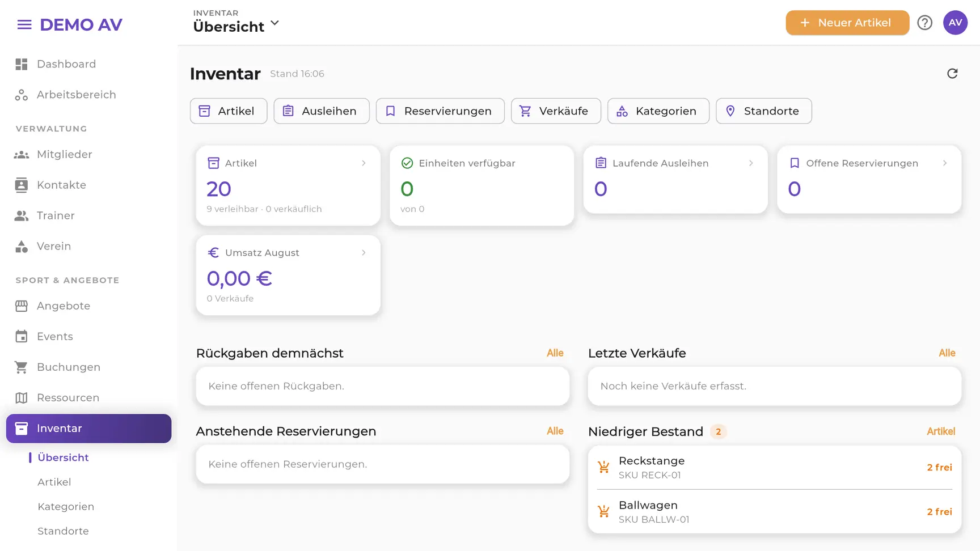Show all under Anstehende Reservierungen
This screenshot has width=980, height=551.
click(555, 431)
